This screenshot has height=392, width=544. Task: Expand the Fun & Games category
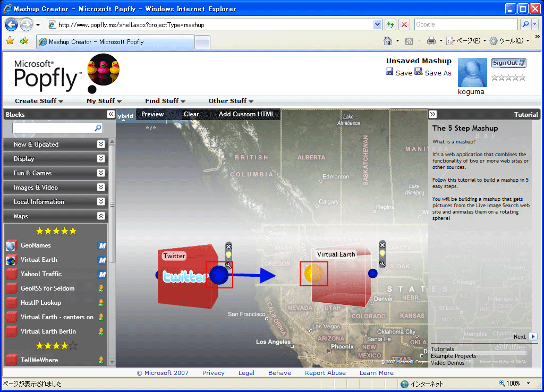coord(101,173)
